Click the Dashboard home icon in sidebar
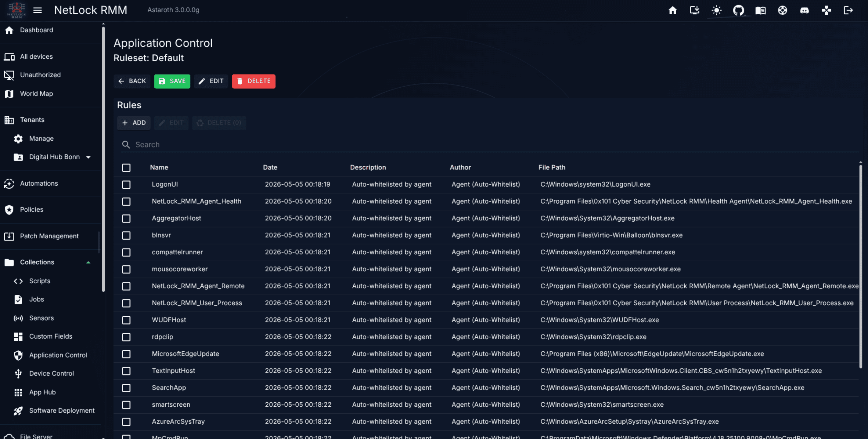Image resolution: width=868 pixels, height=439 pixels. point(9,30)
